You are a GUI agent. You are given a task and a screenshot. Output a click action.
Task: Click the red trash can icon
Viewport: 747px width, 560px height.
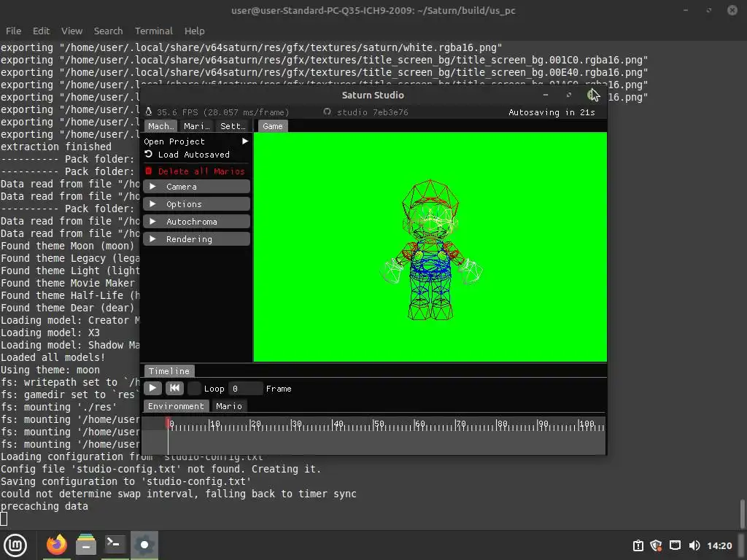(149, 171)
